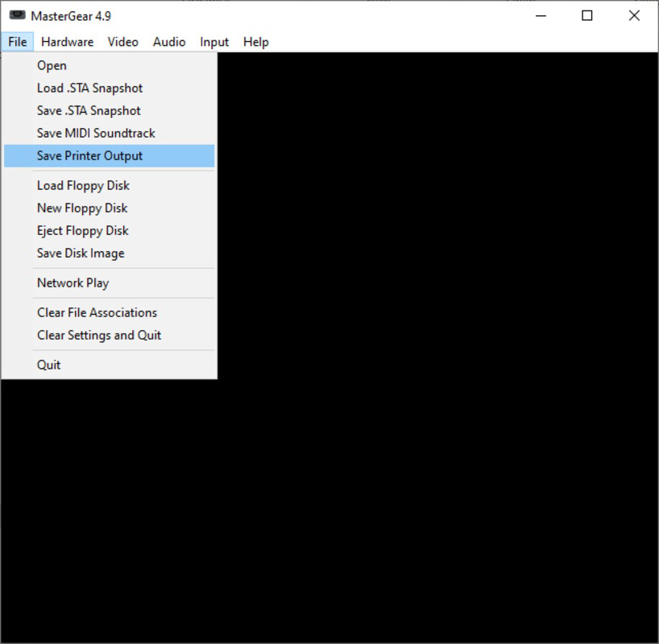Maximize the MasterGear window
The image size is (659, 644).
click(x=587, y=16)
